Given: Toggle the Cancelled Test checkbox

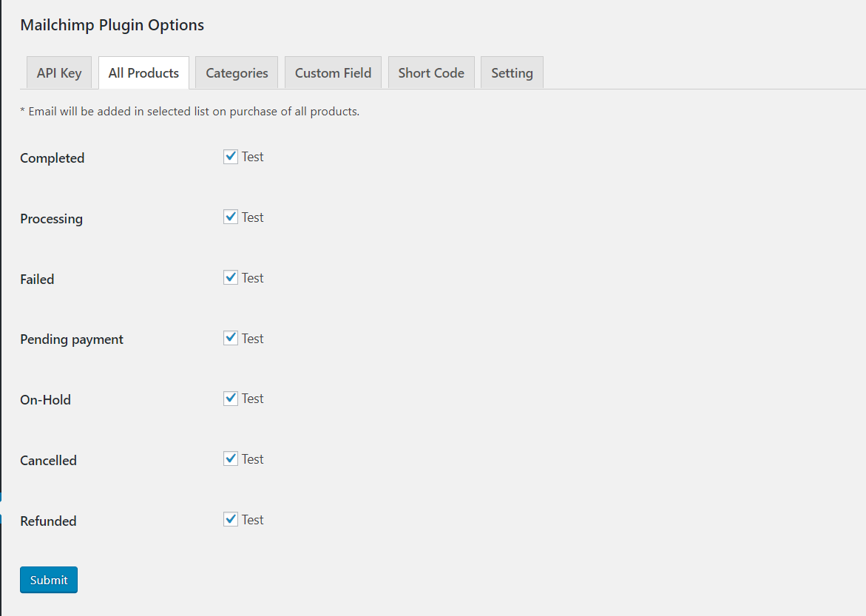Looking at the screenshot, I should pyautogui.click(x=231, y=459).
